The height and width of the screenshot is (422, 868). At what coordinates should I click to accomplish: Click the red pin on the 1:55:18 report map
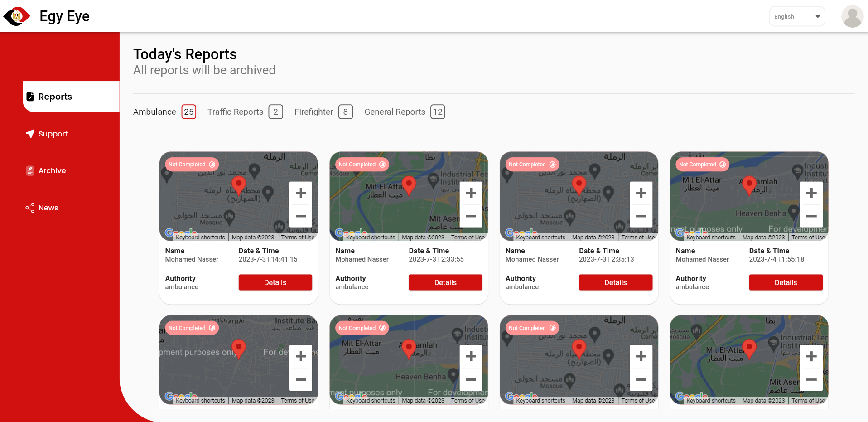(x=749, y=185)
